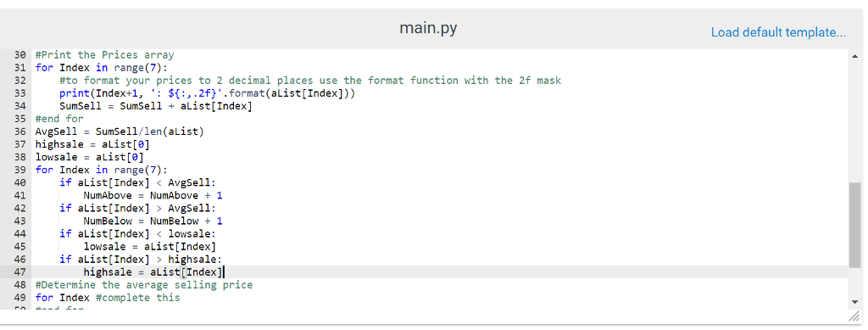Click the vertical scrollbar thumb
The height and width of the screenshot is (330, 868).
coord(854,226)
